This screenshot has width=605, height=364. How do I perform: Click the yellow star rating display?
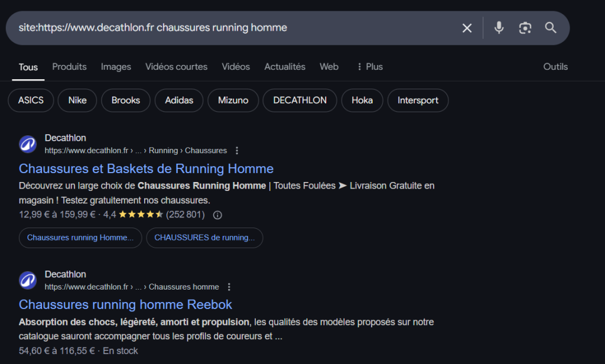[142, 215]
